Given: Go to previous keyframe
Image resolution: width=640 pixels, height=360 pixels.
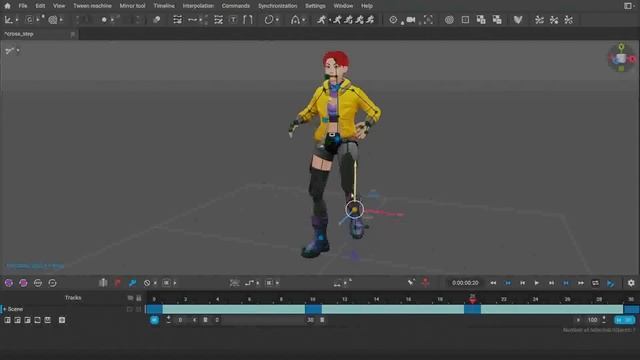Looking at the screenshot, I should click(508, 283).
